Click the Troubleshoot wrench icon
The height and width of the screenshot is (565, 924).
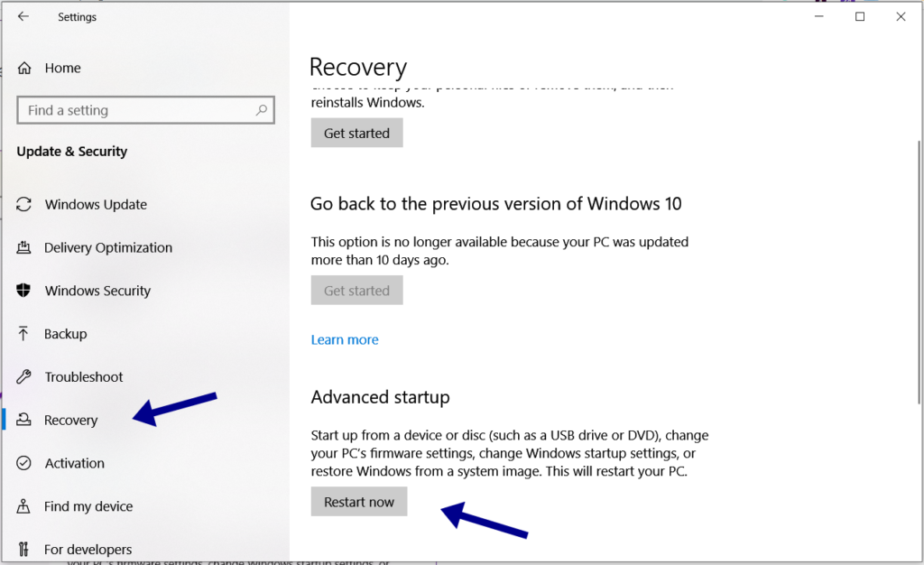(24, 377)
